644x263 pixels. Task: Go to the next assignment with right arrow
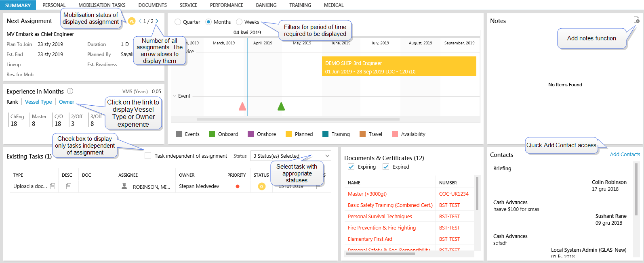point(157,21)
